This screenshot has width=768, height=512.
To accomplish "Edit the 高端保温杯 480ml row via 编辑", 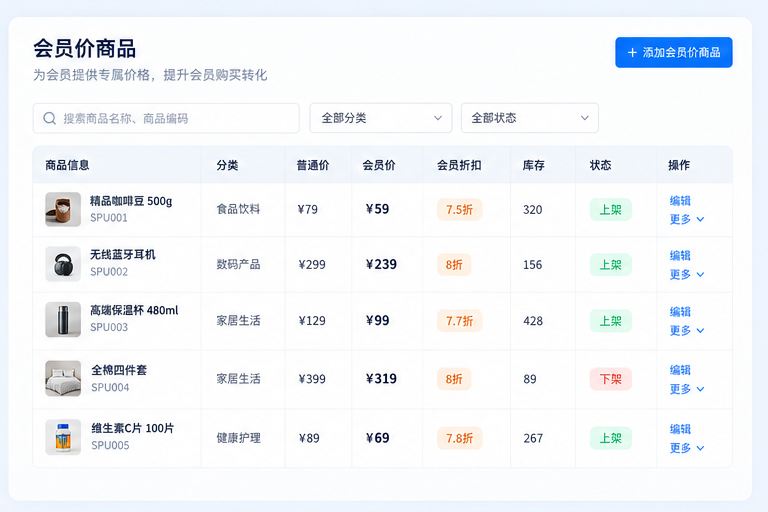I will click(680, 312).
